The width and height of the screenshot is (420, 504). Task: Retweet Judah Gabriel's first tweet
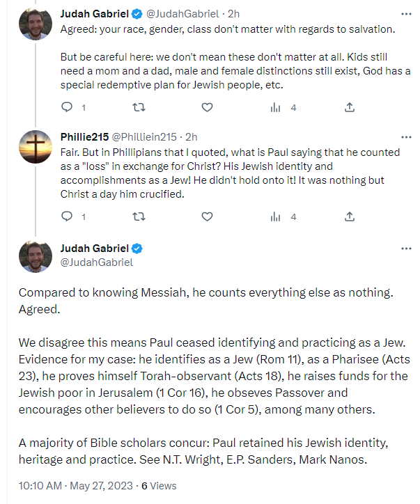point(138,107)
